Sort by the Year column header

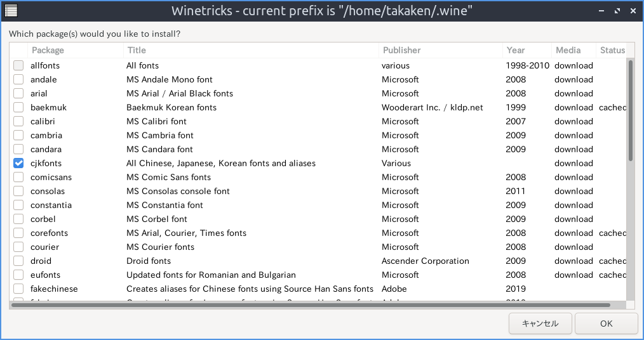pyautogui.click(x=527, y=50)
